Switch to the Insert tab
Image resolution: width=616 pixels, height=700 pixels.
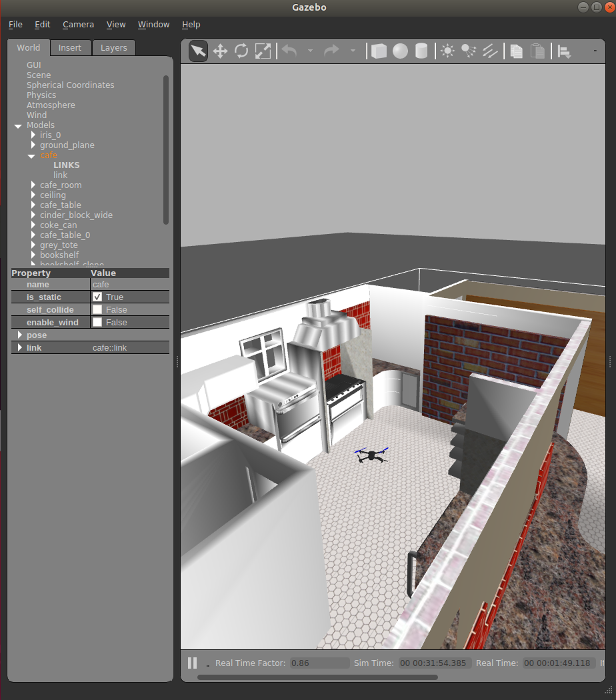pyautogui.click(x=71, y=47)
